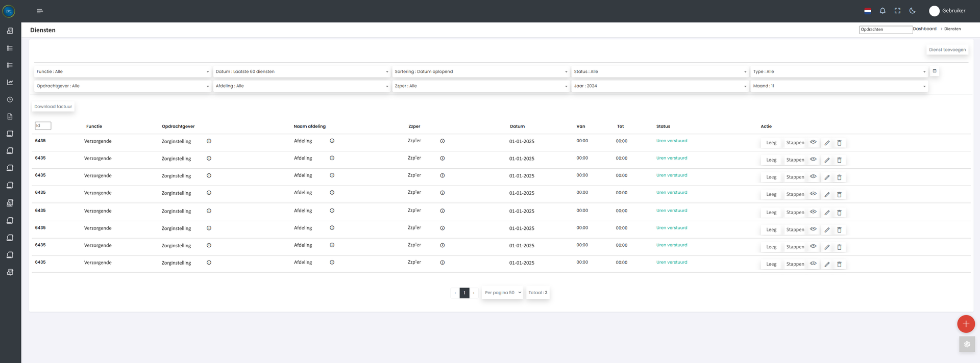Open the Status: Alle dropdown

659,72
